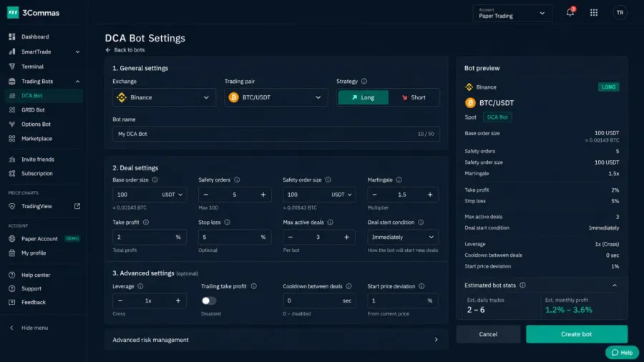Open the Help chat button
The height and width of the screenshot is (362, 644).
(622, 352)
